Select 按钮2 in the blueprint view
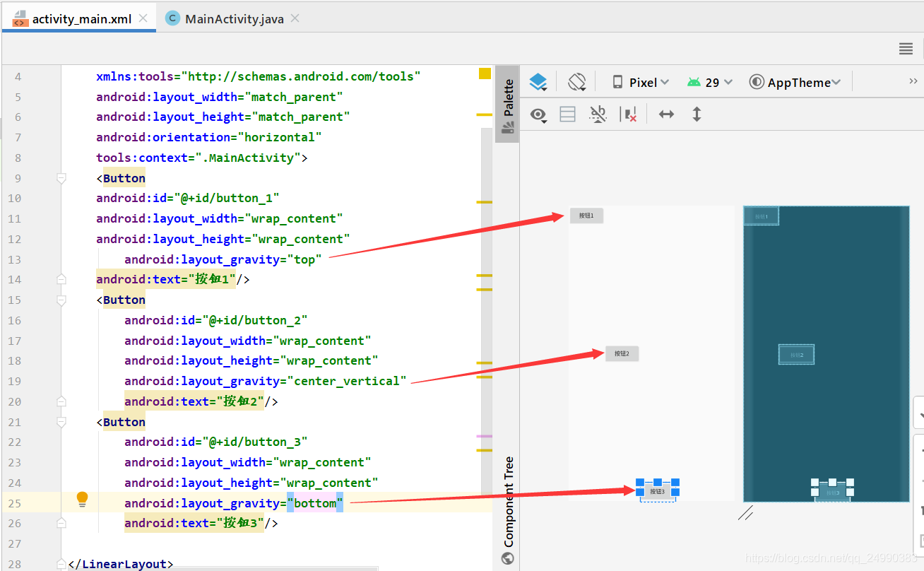The height and width of the screenshot is (571, 924). click(796, 355)
